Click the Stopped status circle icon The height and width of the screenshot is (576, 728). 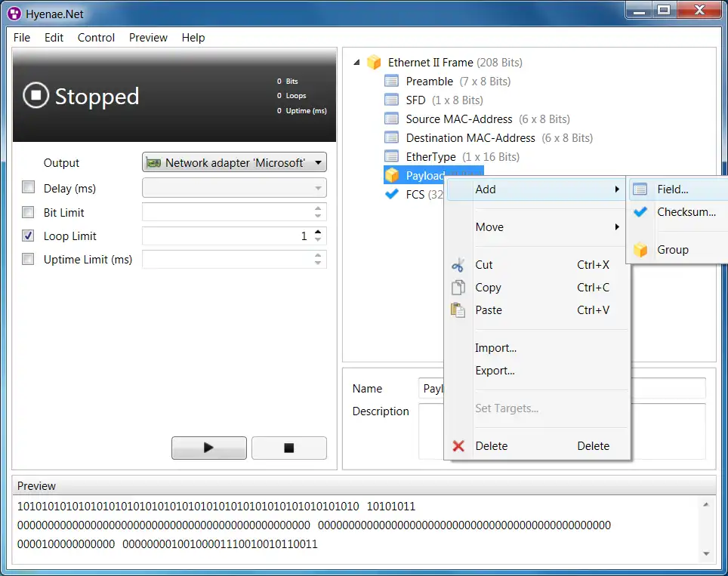click(35, 95)
